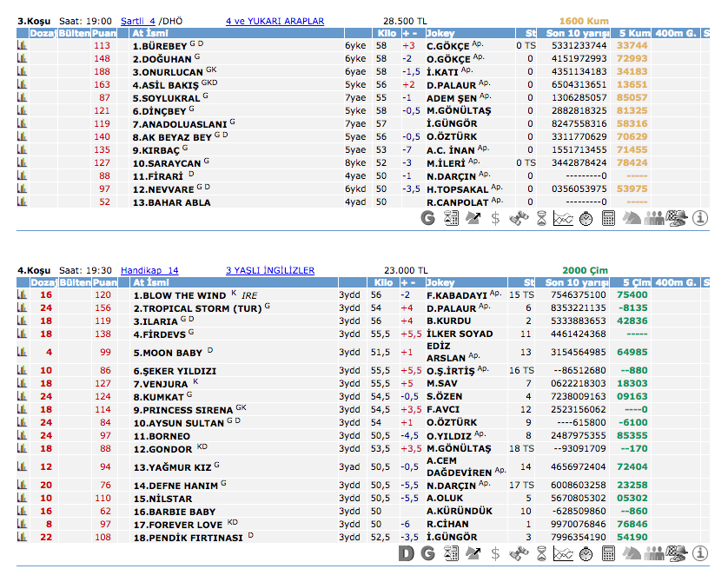Viewport: 728px width, 582px height.
Task: Click the checkered flag icon under race 3
Action: click(x=678, y=218)
